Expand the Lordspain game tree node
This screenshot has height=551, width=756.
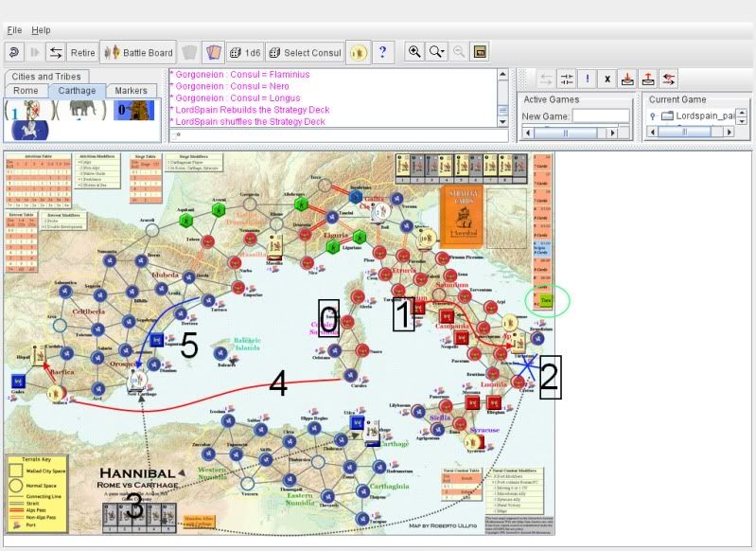pyautogui.click(x=652, y=116)
